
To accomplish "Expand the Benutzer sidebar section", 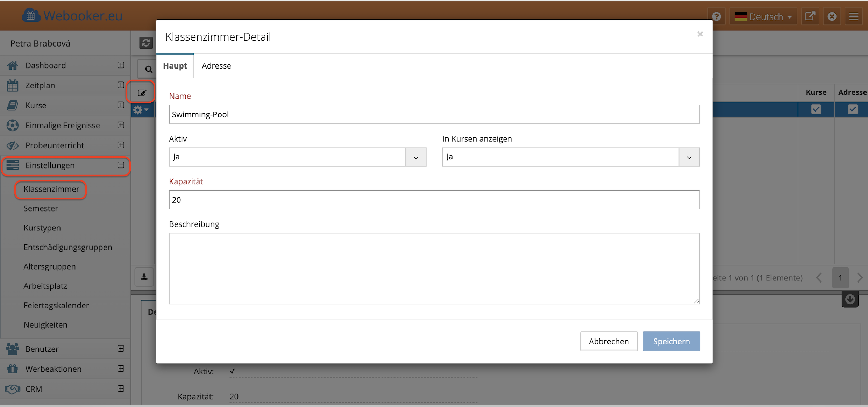I will coord(121,349).
